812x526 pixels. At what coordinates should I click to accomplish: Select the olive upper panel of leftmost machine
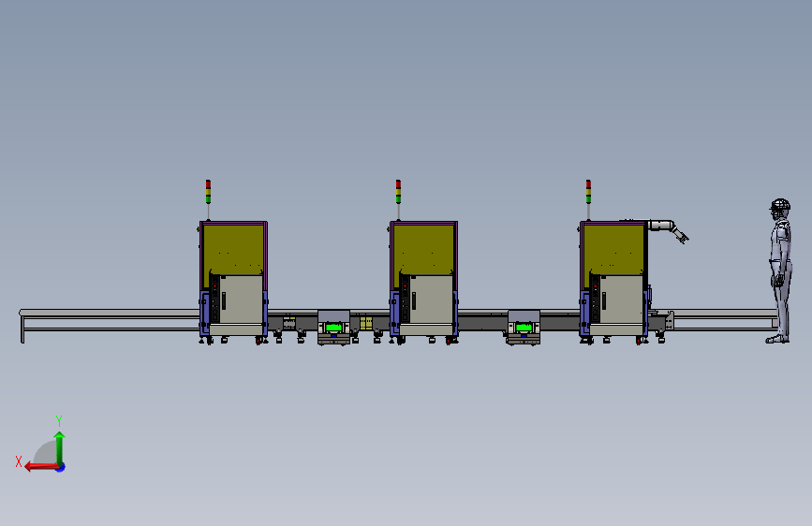click(233, 249)
